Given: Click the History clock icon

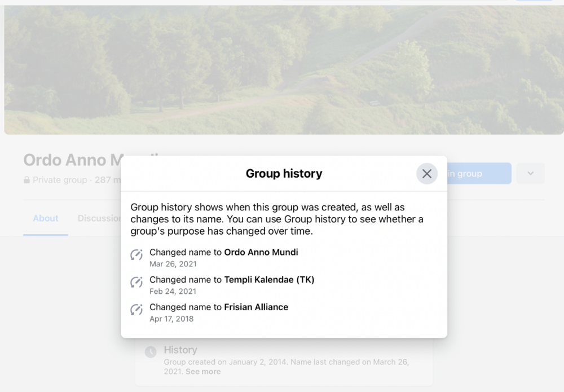Looking at the screenshot, I should click(151, 352).
